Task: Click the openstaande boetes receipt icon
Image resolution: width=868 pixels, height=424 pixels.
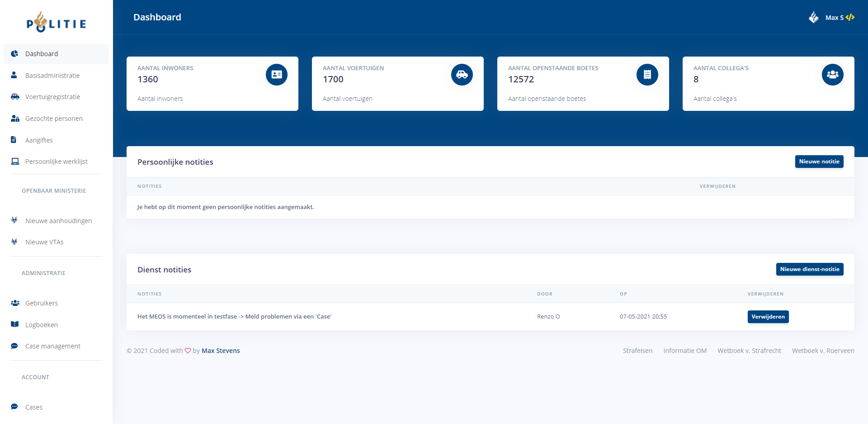Action: click(647, 75)
